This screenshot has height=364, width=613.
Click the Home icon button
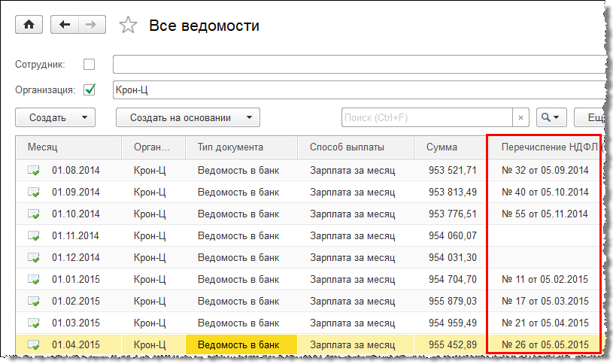pos(29,25)
